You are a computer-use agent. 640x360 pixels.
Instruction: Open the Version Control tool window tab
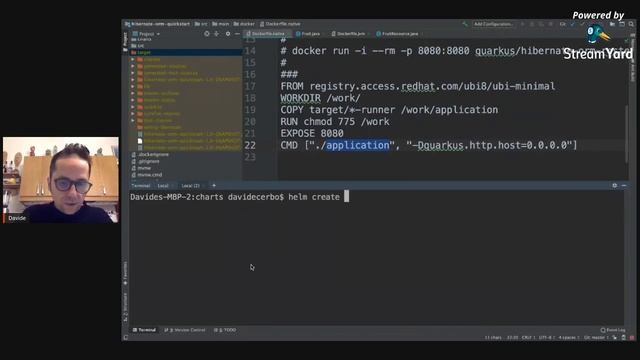(185, 330)
